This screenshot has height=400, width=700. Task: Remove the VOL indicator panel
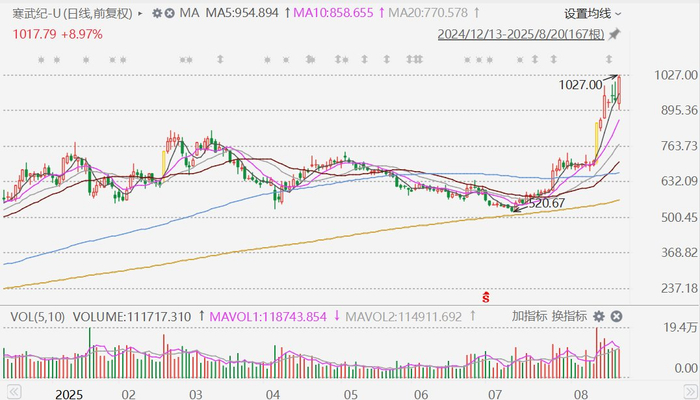pos(616,317)
